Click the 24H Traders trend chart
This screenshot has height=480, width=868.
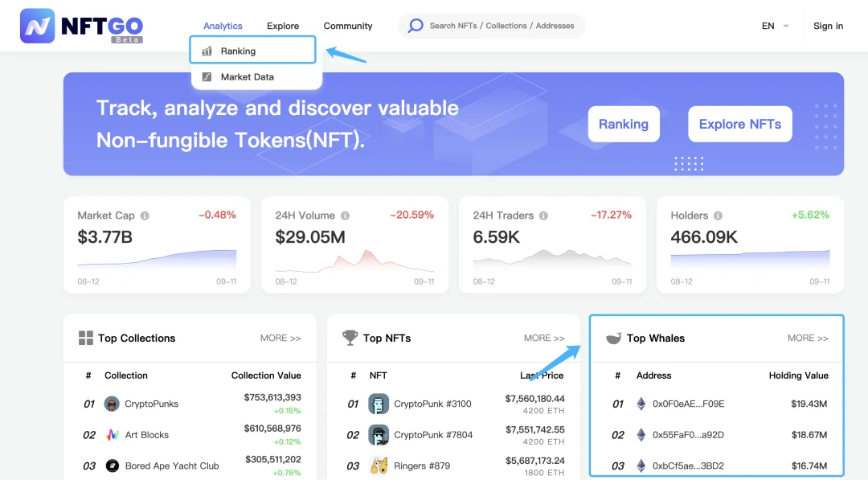(x=552, y=260)
